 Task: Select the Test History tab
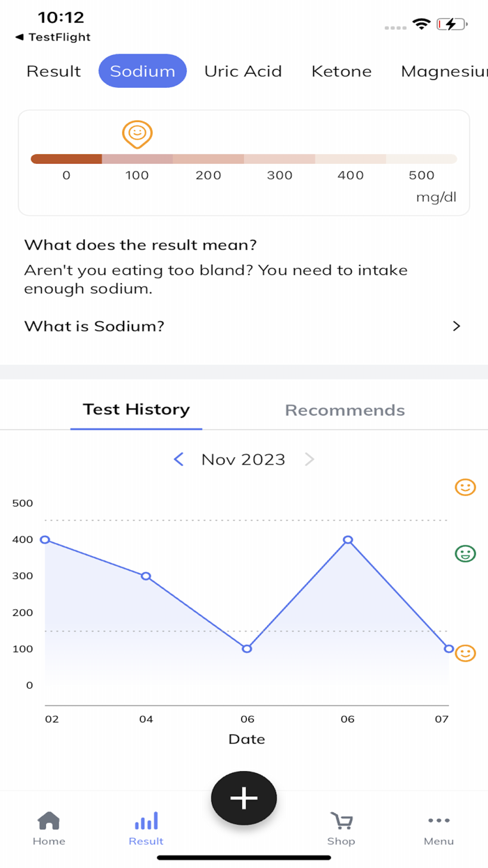coord(137,410)
